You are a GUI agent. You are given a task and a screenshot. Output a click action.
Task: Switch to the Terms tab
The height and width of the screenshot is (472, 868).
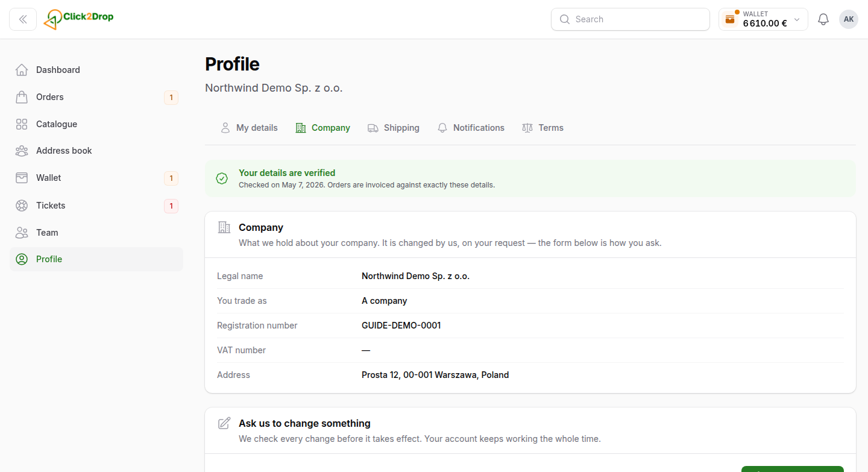[542, 128]
